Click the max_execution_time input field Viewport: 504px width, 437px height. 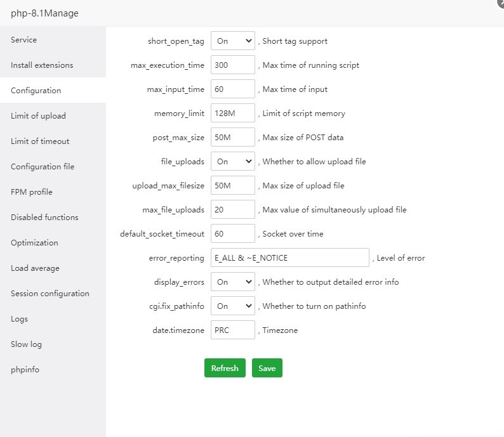click(232, 65)
